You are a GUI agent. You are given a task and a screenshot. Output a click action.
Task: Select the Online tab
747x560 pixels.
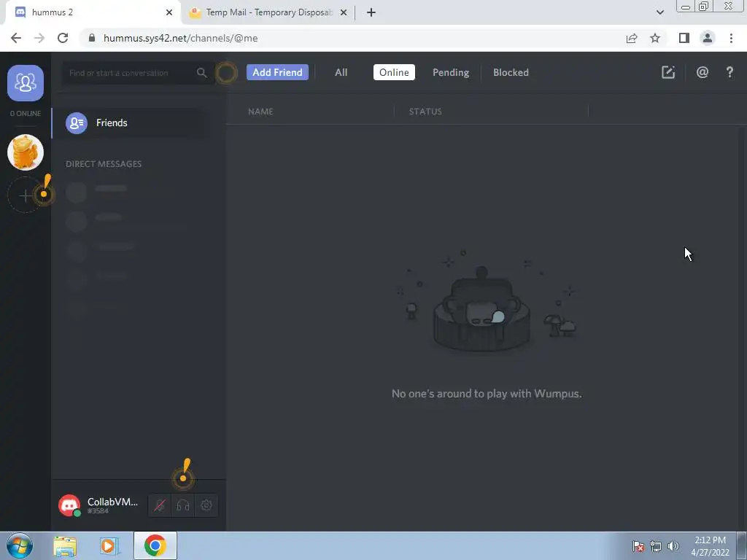point(394,72)
